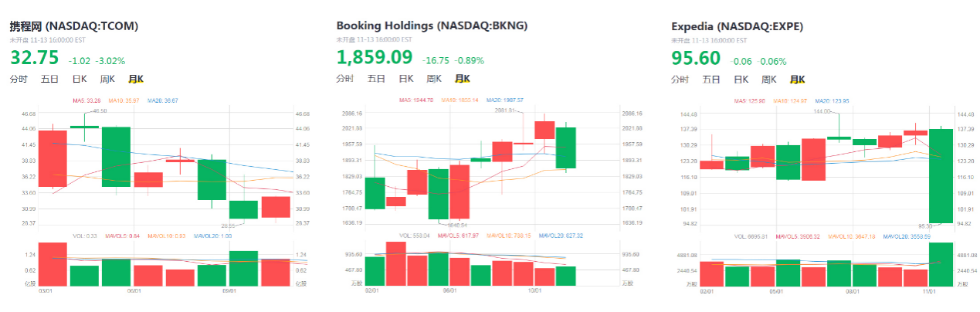Choose 周K on the TCOM chart
Viewport: 980px width, 312px height.
(x=107, y=79)
